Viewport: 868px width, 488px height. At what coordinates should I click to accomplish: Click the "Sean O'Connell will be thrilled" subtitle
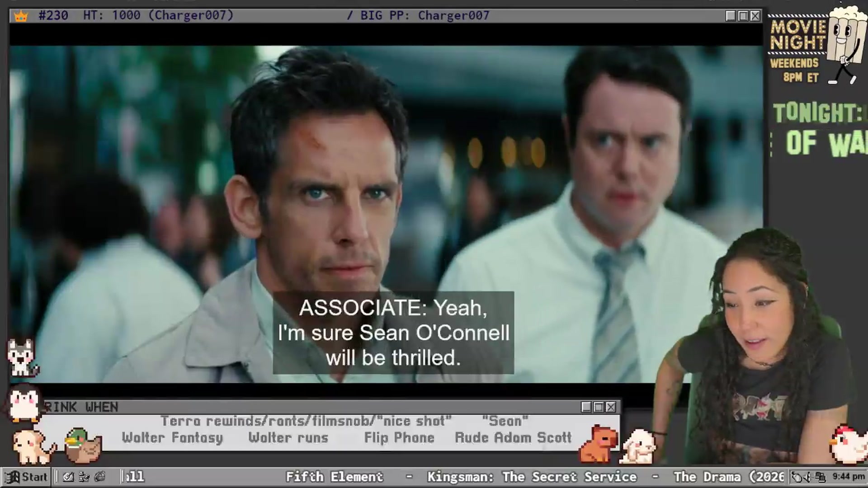(393, 345)
